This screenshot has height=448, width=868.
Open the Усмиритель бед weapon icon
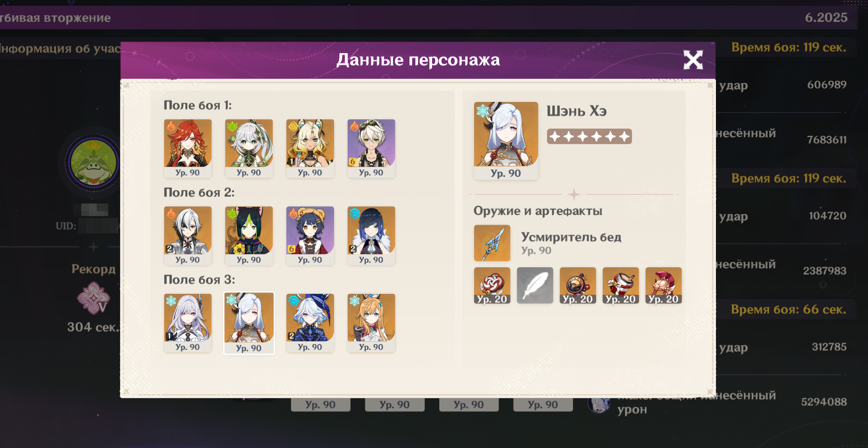coord(492,243)
